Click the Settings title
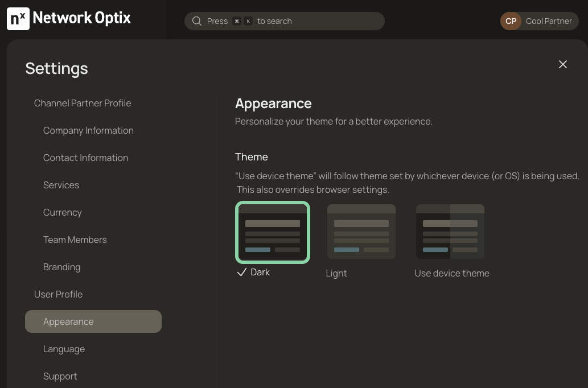This screenshot has height=388, width=588. pos(56,69)
